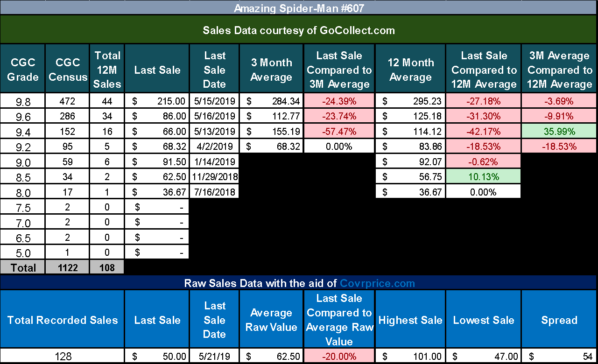Screen dimensions: 598x364
Task: Select the green 10.13% cell
Action: point(484,177)
